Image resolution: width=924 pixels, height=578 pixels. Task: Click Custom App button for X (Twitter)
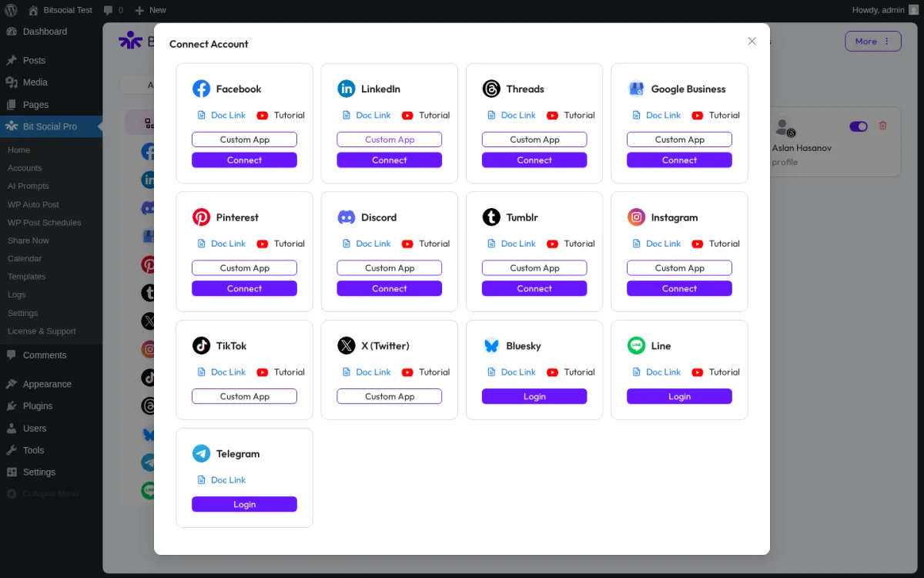(389, 396)
